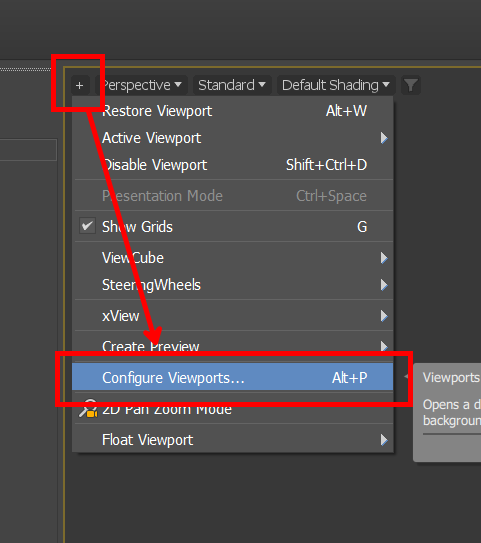This screenshot has width=481, height=543.
Task: Expand the ViewCube submenu
Action: point(233,258)
